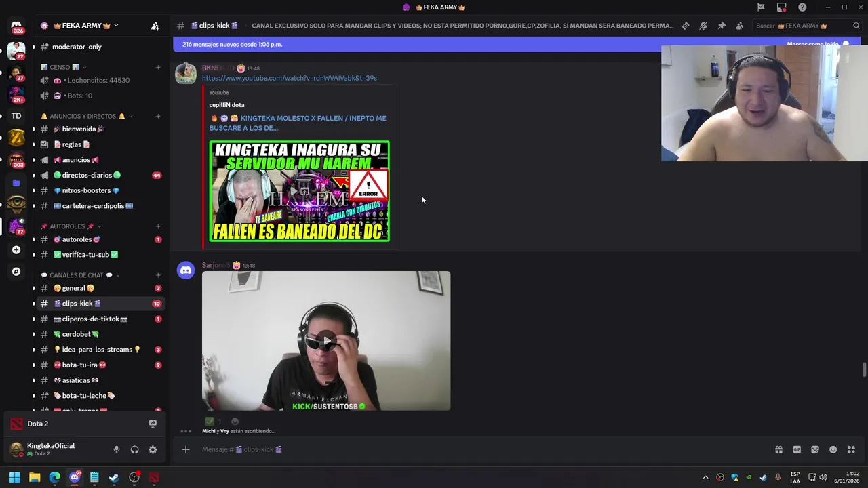Open the nitros-boosters channel

click(100, 190)
